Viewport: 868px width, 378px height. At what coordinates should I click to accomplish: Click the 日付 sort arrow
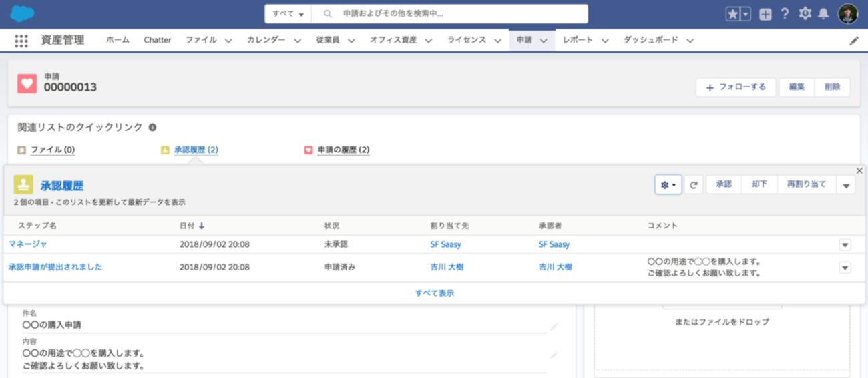click(x=202, y=226)
